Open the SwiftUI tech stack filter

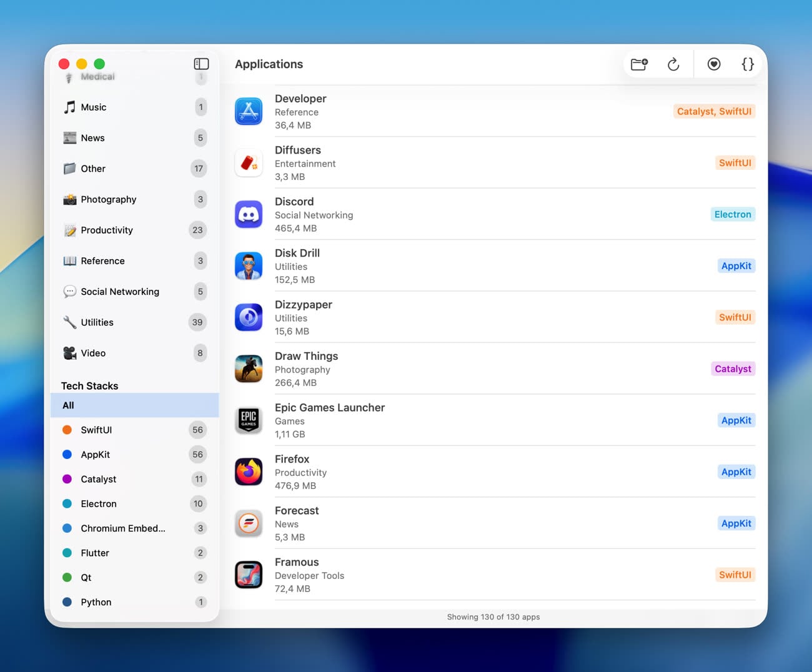coord(97,430)
